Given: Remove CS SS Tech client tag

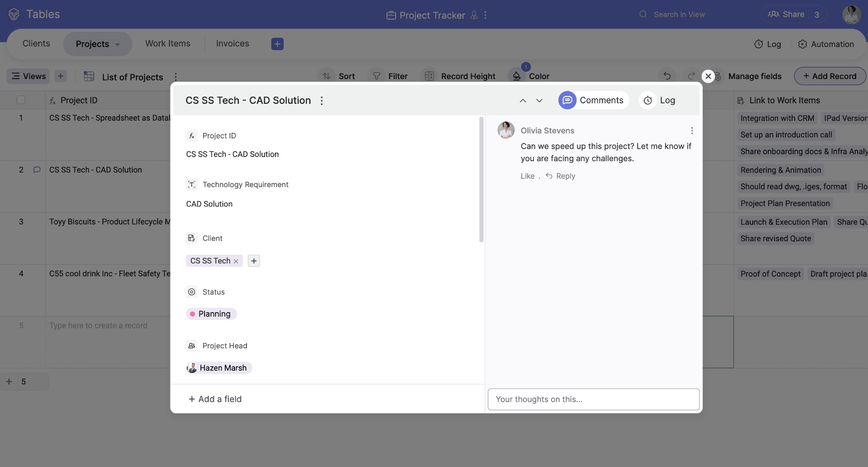Looking at the screenshot, I should tap(236, 261).
